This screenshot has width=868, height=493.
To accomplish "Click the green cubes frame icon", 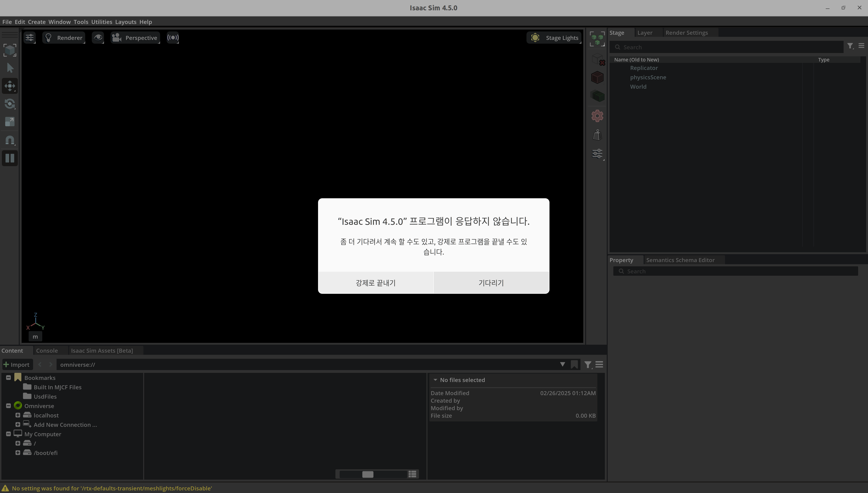I will [597, 39].
